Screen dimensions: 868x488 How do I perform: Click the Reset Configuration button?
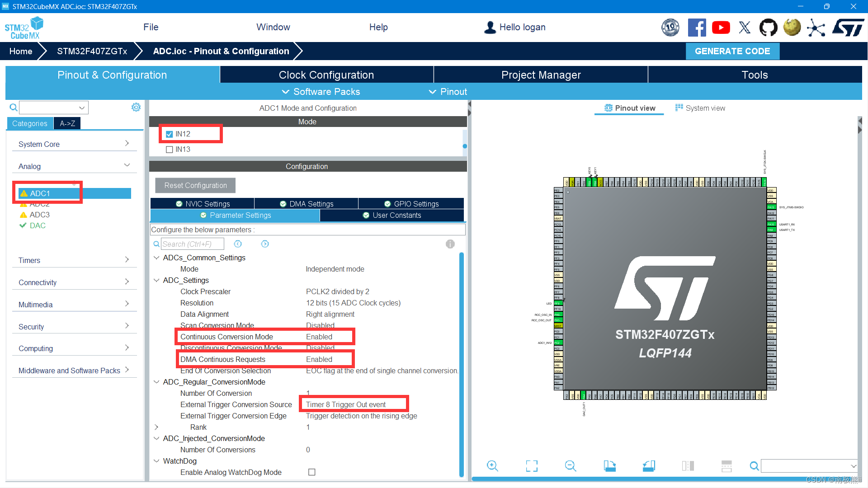tap(195, 185)
